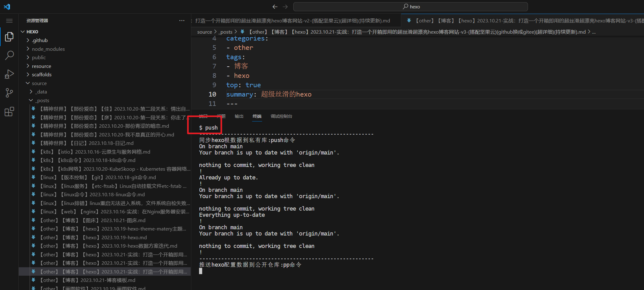Open the istio 云原生与服务网格.md file
644x290 pixels.
(105, 152)
